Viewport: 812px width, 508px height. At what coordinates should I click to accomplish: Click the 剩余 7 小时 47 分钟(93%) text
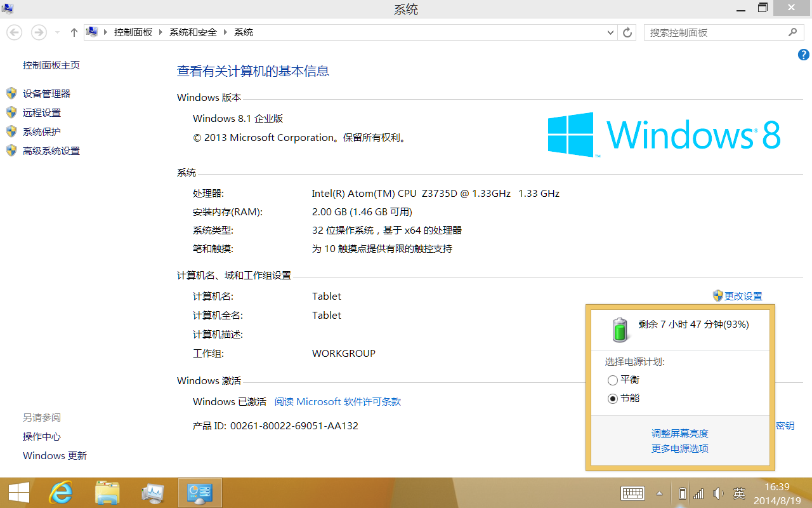point(694,324)
